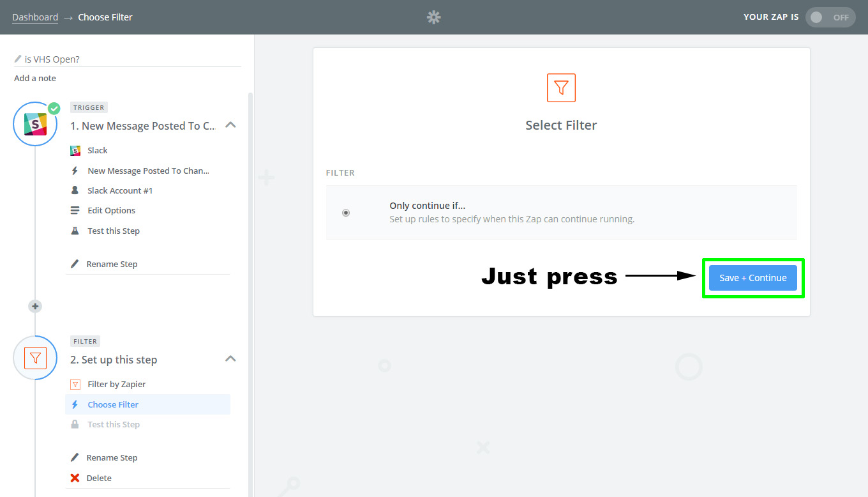Click the Zap name field 'is VHS Open?'

(128, 59)
